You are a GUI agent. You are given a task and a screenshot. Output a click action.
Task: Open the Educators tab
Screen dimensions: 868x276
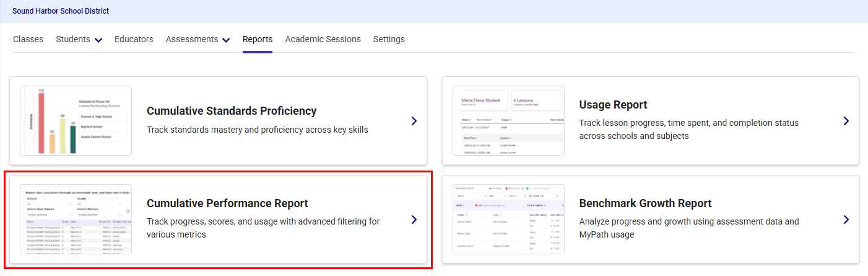(x=134, y=39)
